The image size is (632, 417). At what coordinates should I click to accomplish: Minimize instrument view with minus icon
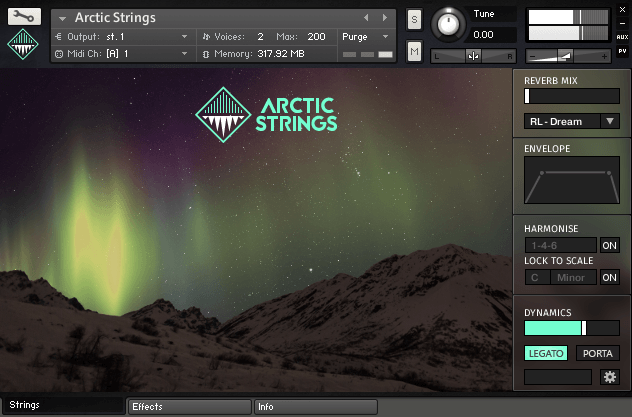pos(622,23)
